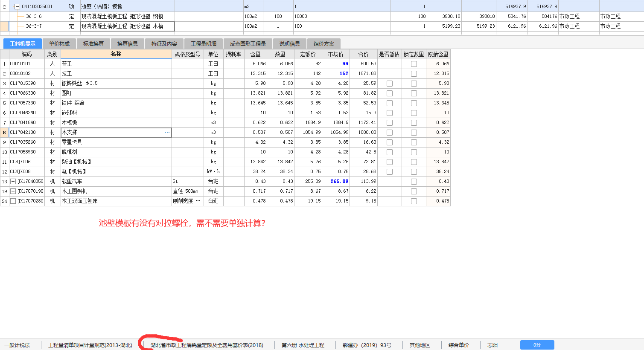Select the 铁件 综合 material name

[73, 103]
